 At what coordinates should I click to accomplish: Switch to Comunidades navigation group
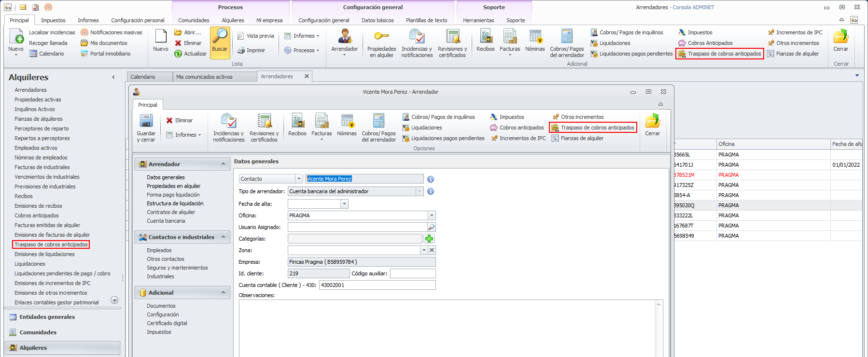click(x=62, y=332)
